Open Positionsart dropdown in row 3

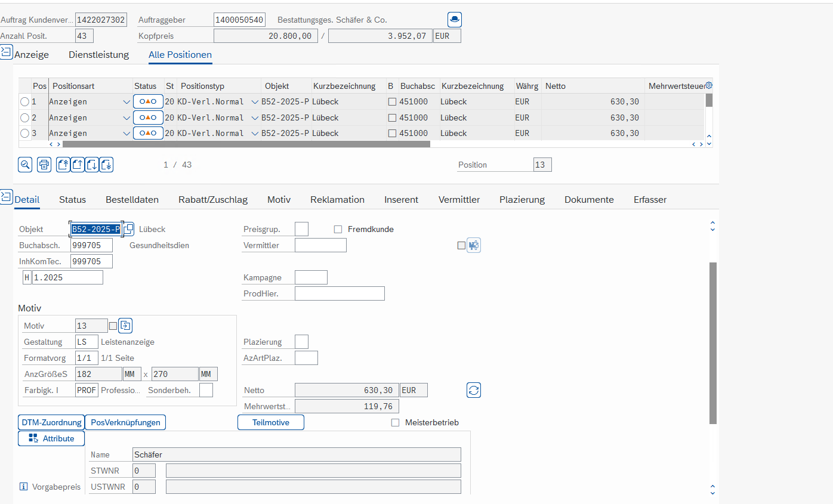click(126, 133)
